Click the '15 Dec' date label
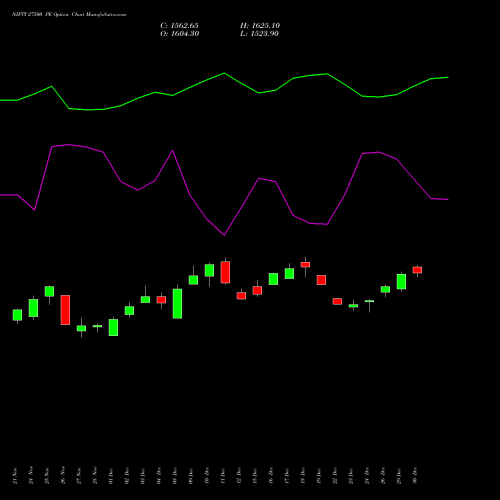500x500 pixels. (x=255, y=476)
